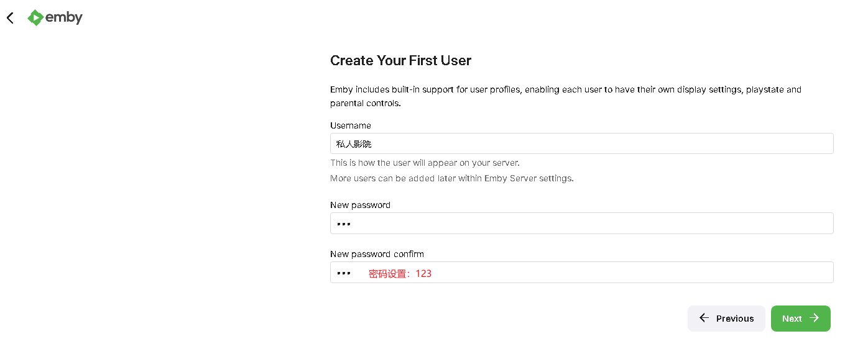868x344 pixels.
Task: Focus the Username input field
Action: pyautogui.click(x=581, y=143)
